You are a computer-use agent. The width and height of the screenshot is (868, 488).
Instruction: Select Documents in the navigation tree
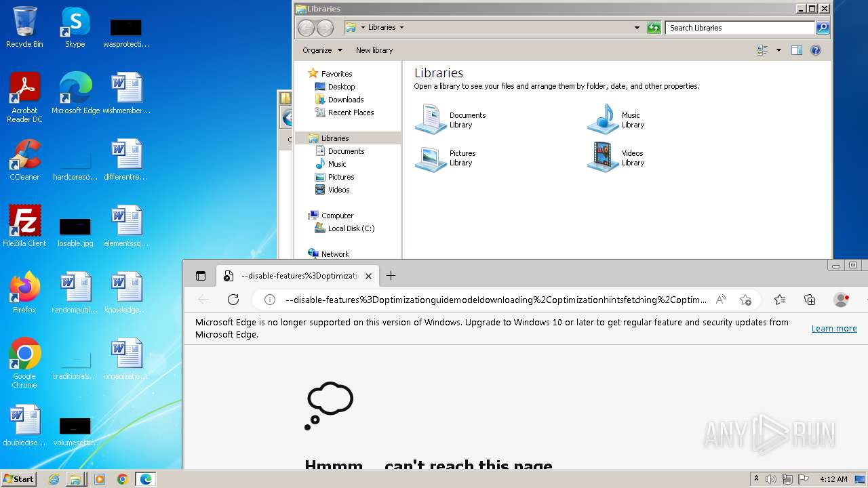[340, 151]
